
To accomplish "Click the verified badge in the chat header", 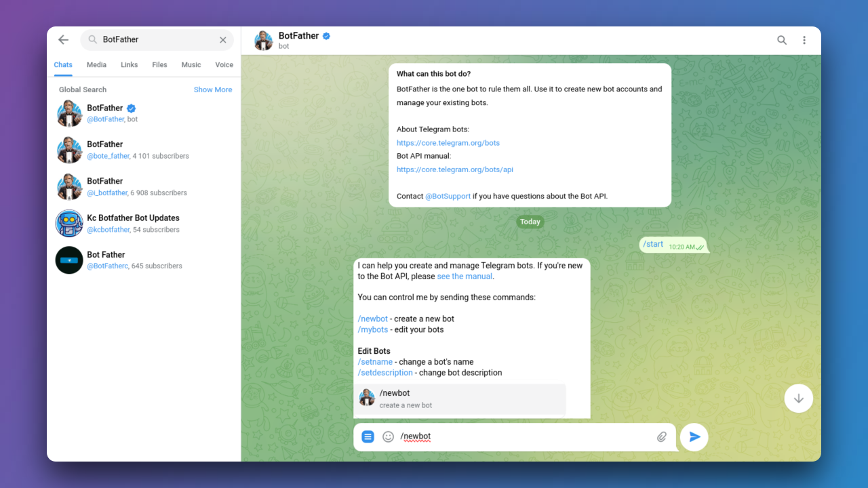I will tap(326, 36).
